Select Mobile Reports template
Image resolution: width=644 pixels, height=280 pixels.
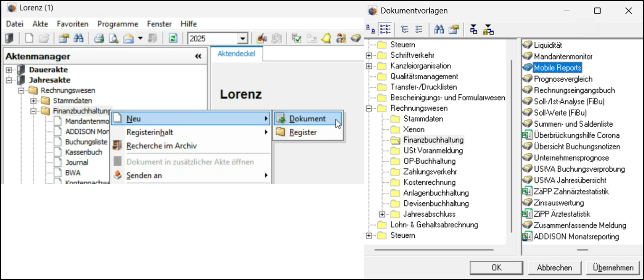[x=558, y=68]
